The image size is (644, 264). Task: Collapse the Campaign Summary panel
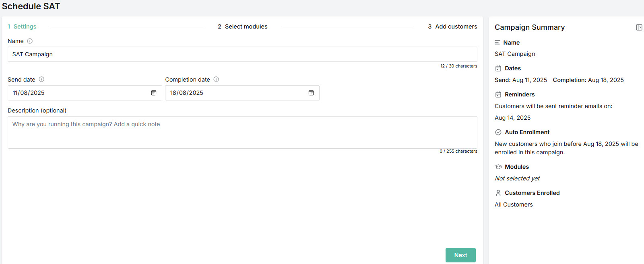[639, 27]
